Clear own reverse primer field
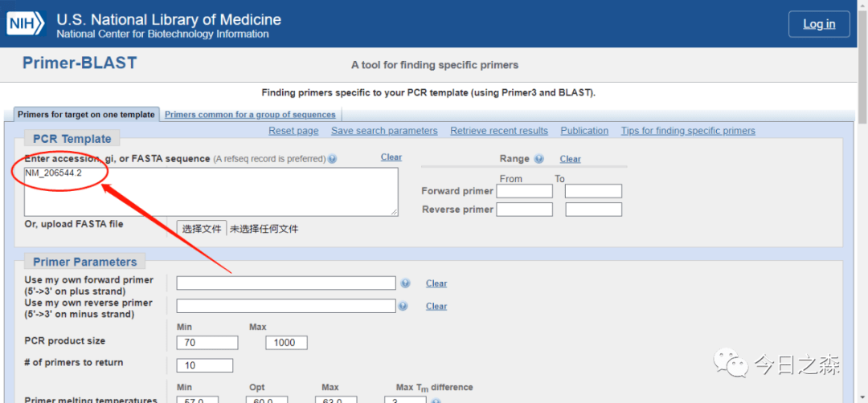Image resolution: width=868 pixels, height=403 pixels. (x=436, y=306)
